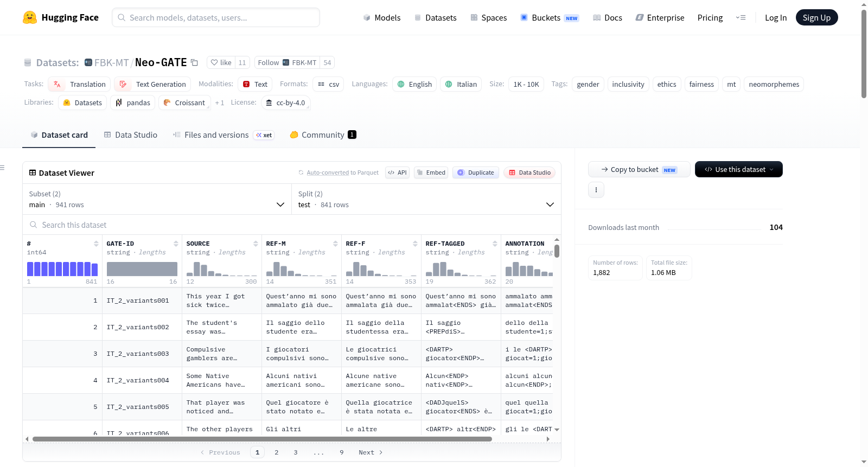Image resolution: width=868 pixels, height=467 pixels.
Task: Click Next page in pagination
Action: [371, 452]
